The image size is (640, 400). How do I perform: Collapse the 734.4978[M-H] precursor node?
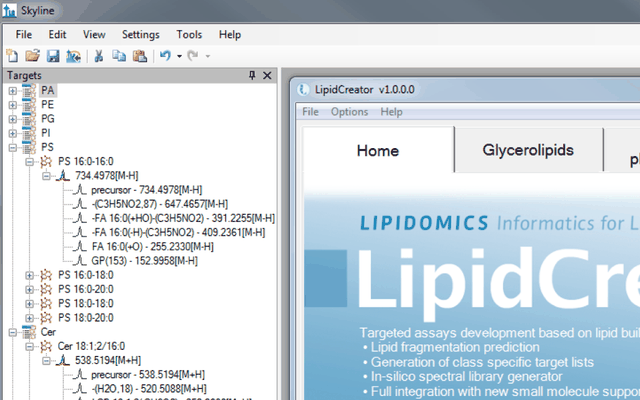46,176
